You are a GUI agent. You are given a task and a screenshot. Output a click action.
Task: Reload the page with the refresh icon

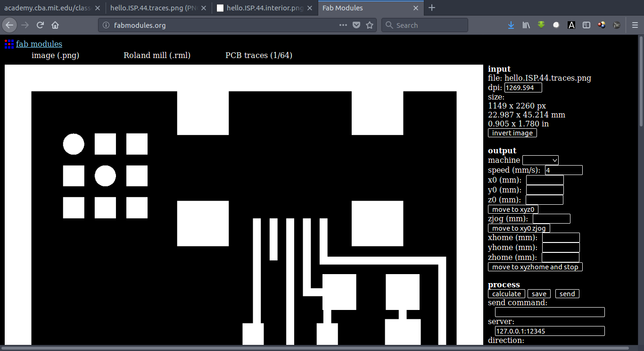click(x=40, y=25)
